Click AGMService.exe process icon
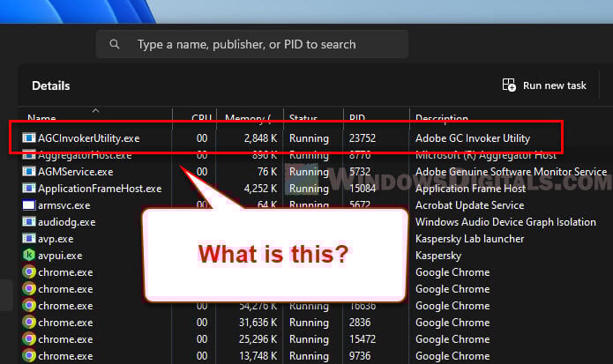This screenshot has height=364, width=613. [x=29, y=172]
